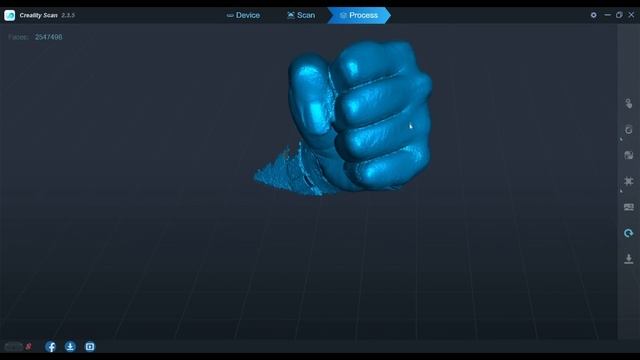Screen dimensions: 640x360
Task: Restore down the Creality Scan window
Action: pyautogui.click(x=619, y=15)
